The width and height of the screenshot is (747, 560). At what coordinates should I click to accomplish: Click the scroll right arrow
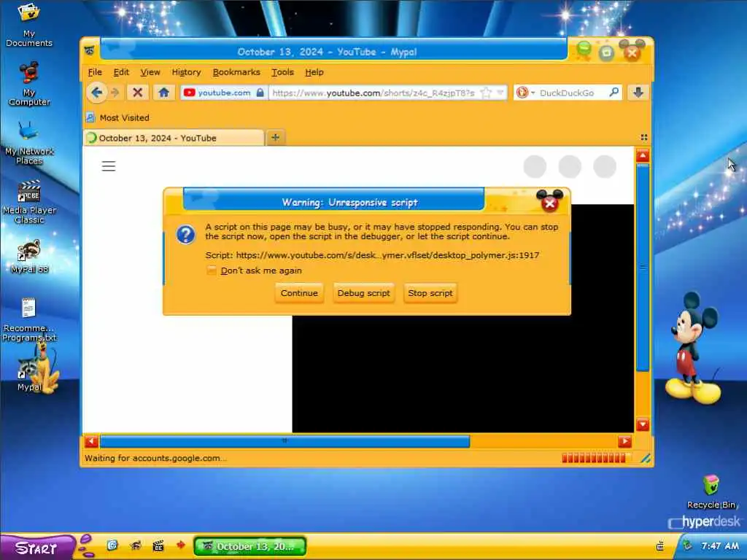point(624,441)
